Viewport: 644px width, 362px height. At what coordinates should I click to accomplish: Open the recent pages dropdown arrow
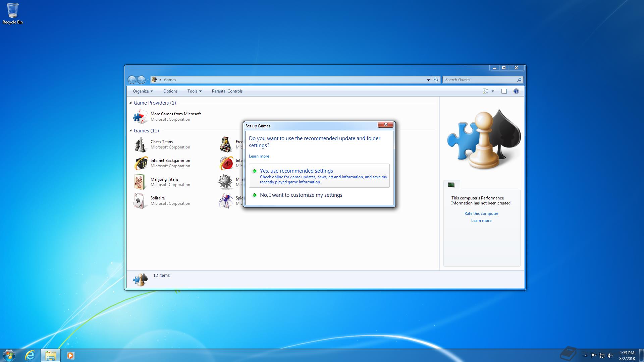(x=148, y=80)
